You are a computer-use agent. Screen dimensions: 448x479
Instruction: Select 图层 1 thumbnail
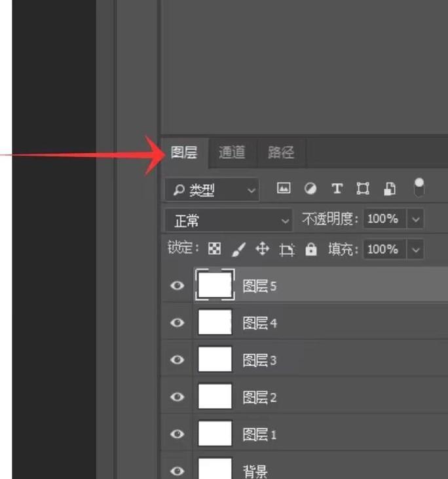(x=215, y=433)
